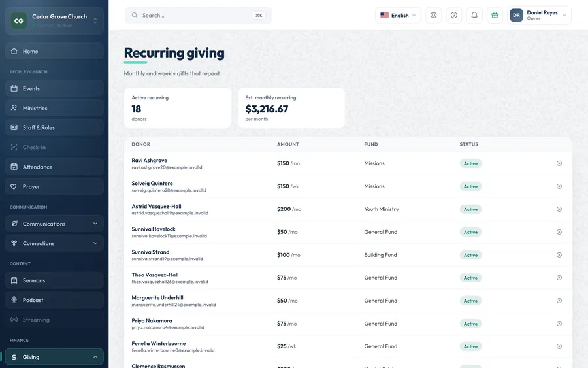Screen dimensions: 588x368
Task: Click the search magnifier icon
Action: pos(134,16)
